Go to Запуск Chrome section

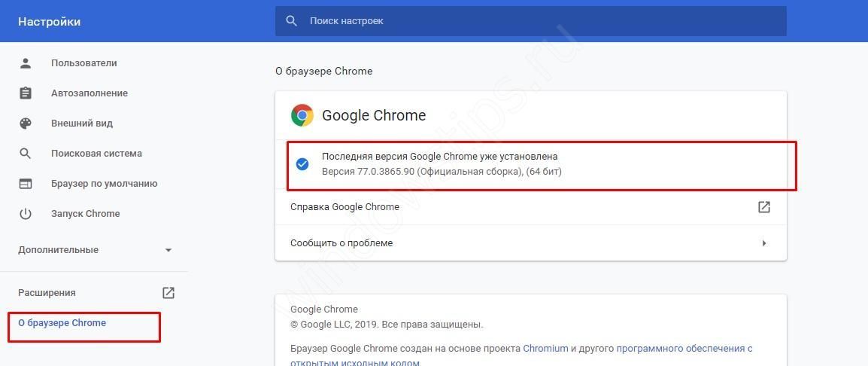[86, 214]
